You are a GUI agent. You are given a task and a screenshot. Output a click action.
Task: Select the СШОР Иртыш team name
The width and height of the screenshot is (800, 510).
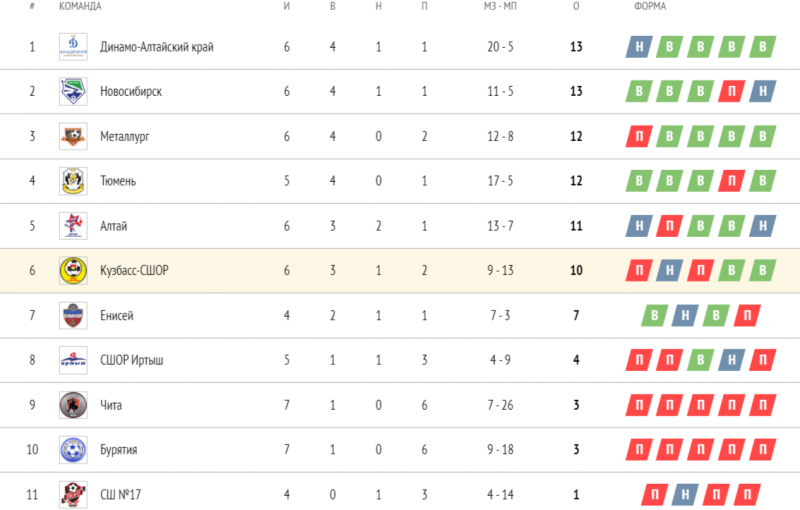pos(134,361)
